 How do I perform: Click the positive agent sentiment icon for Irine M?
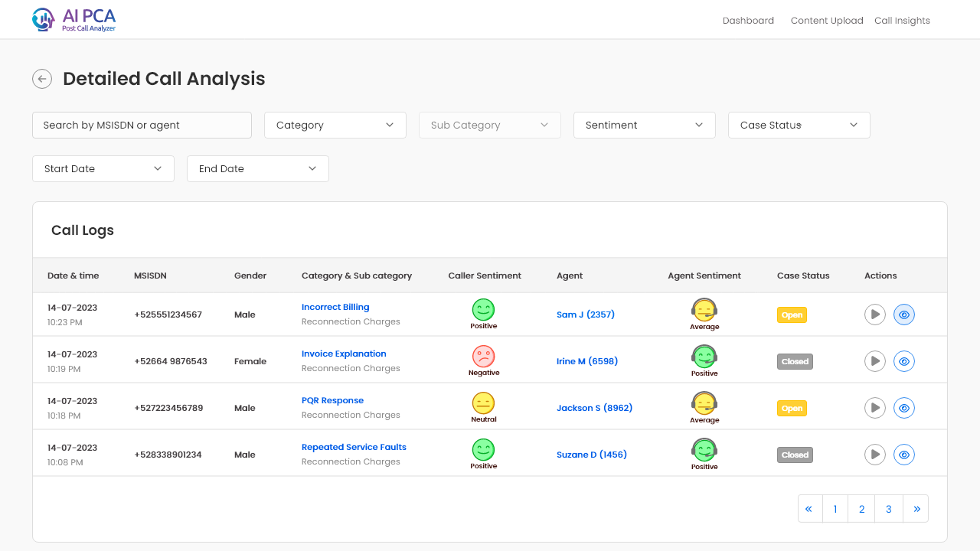click(x=704, y=357)
